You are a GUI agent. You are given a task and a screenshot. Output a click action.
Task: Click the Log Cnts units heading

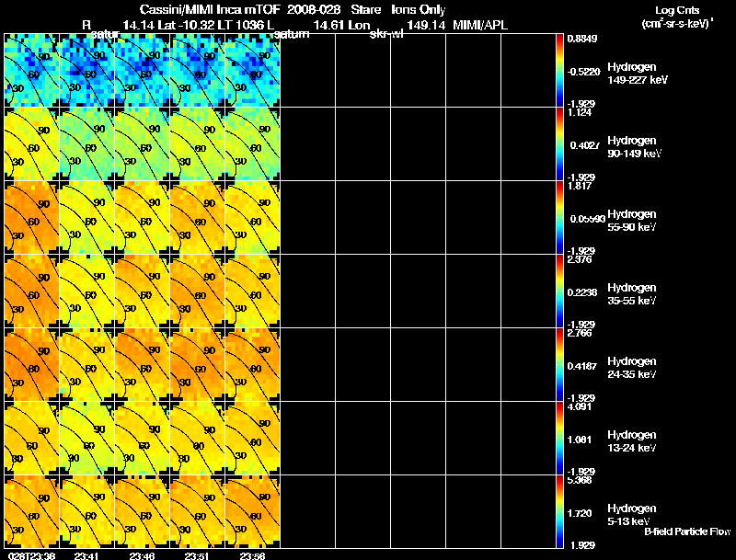676,17
